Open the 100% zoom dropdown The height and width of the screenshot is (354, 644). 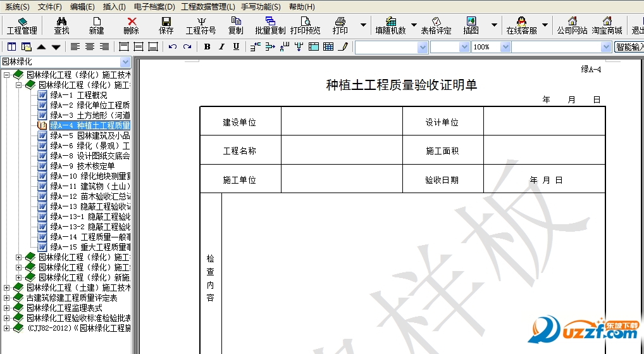pos(505,47)
